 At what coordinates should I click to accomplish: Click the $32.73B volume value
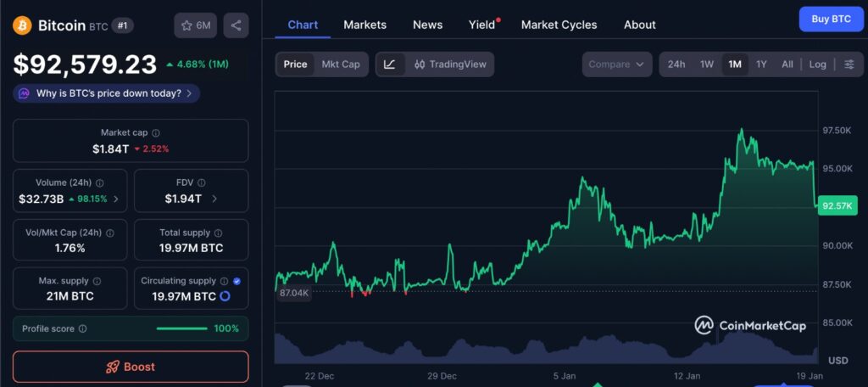(41, 199)
